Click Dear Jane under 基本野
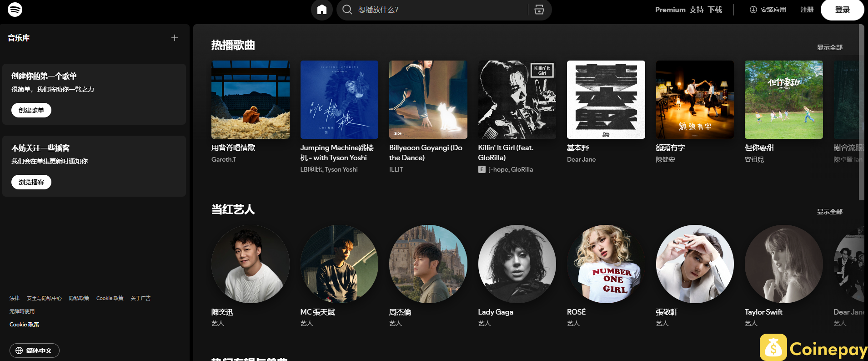Viewport: 868px width, 361px height. pos(581,159)
